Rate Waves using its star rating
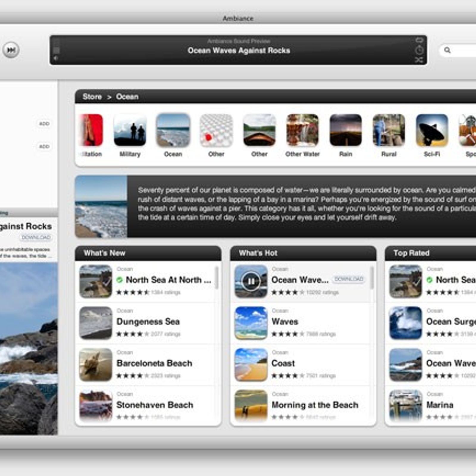Viewport: 476px width, 476px height. click(x=288, y=334)
